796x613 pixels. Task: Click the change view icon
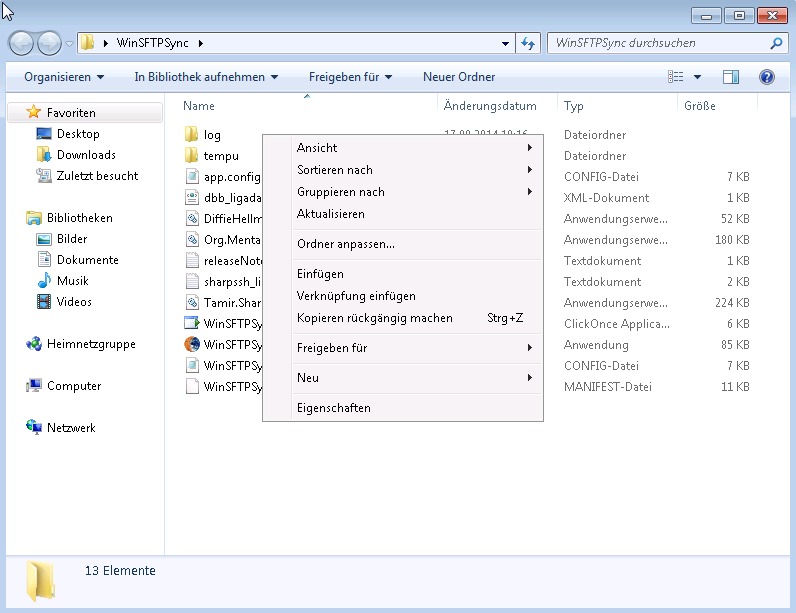[x=675, y=77]
